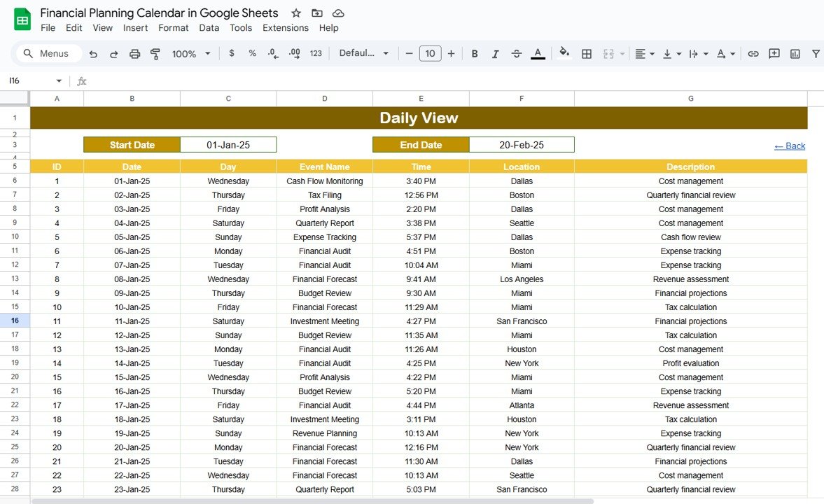This screenshot has height=504, width=824.
Task: Follow the Back link
Action: pyautogui.click(x=789, y=146)
